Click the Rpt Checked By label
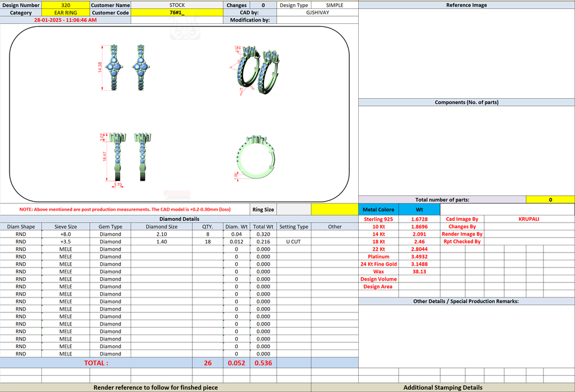Screen dimensions: 575x392 pos(462,242)
